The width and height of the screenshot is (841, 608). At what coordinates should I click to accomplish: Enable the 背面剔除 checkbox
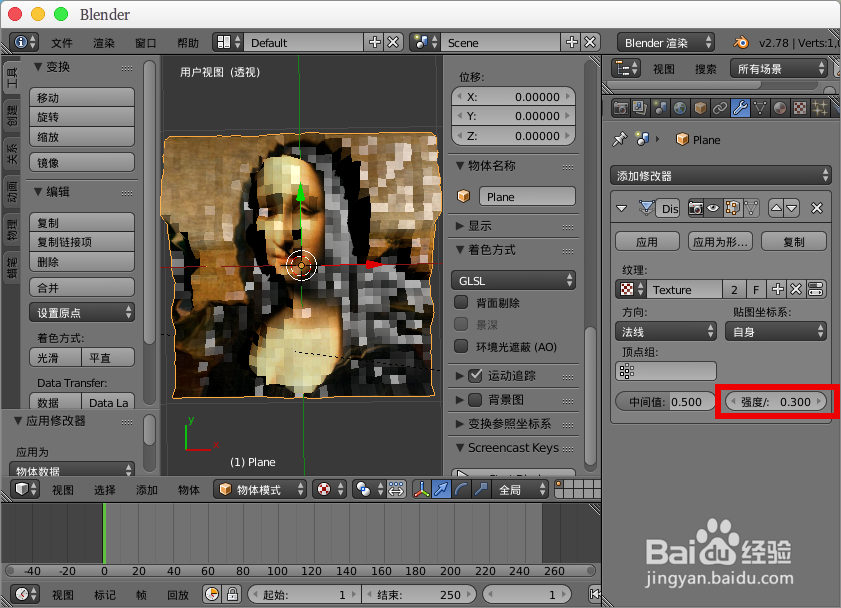461,302
